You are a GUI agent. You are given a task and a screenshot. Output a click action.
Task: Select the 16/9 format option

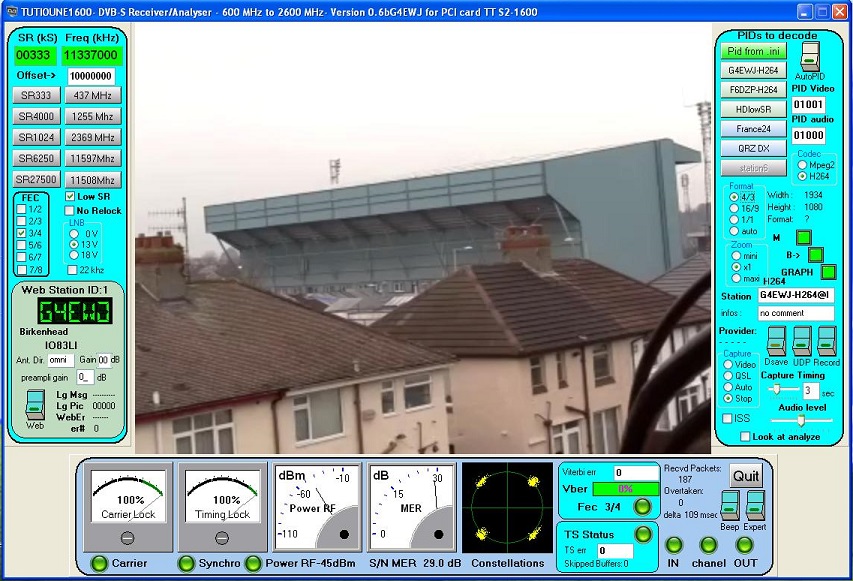click(x=734, y=208)
